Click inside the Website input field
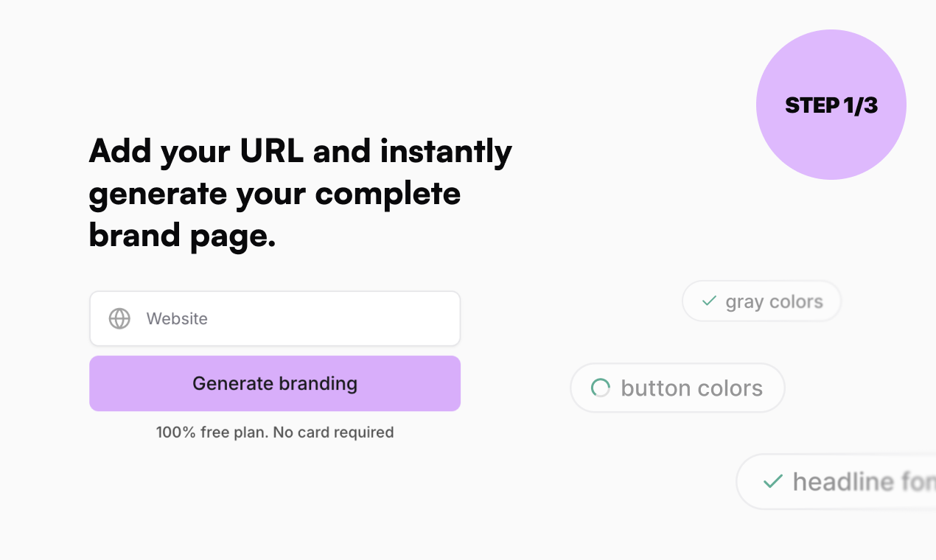The width and height of the screenshot is (936, 560). (x=274, y=318)
